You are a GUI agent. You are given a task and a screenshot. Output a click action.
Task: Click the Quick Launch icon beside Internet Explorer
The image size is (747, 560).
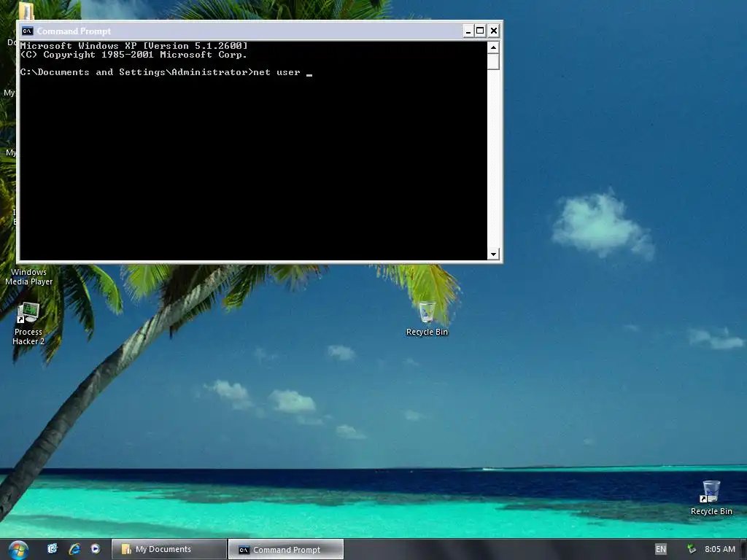click(53, 549)
